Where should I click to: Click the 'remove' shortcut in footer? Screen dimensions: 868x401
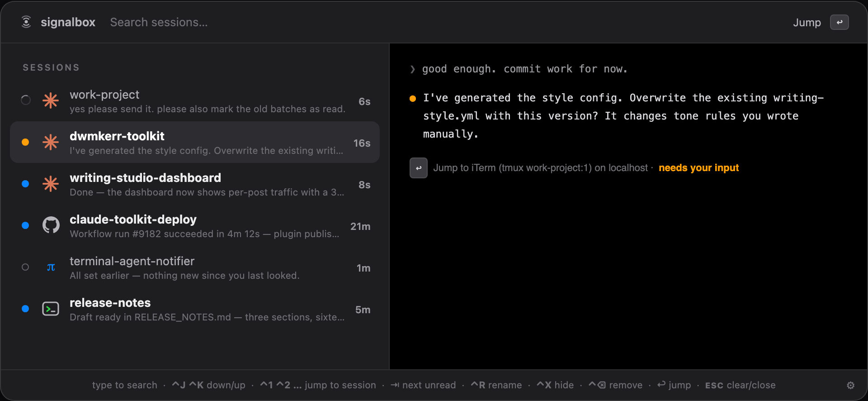coord(615,385)
